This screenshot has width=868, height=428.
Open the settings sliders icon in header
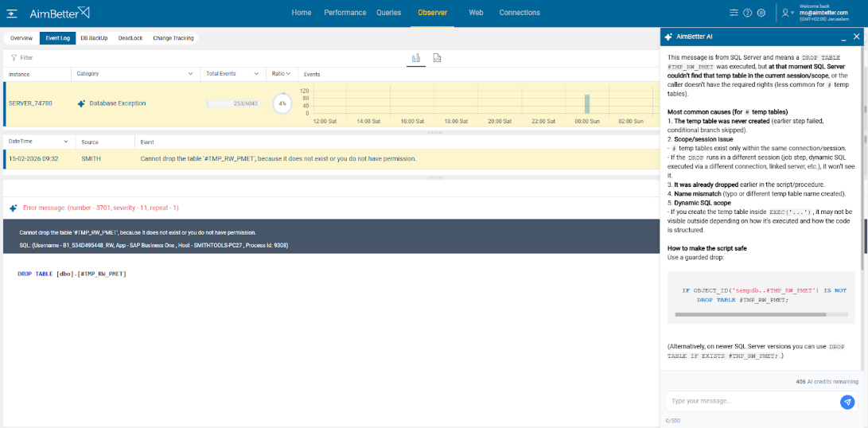coord(734,13)
